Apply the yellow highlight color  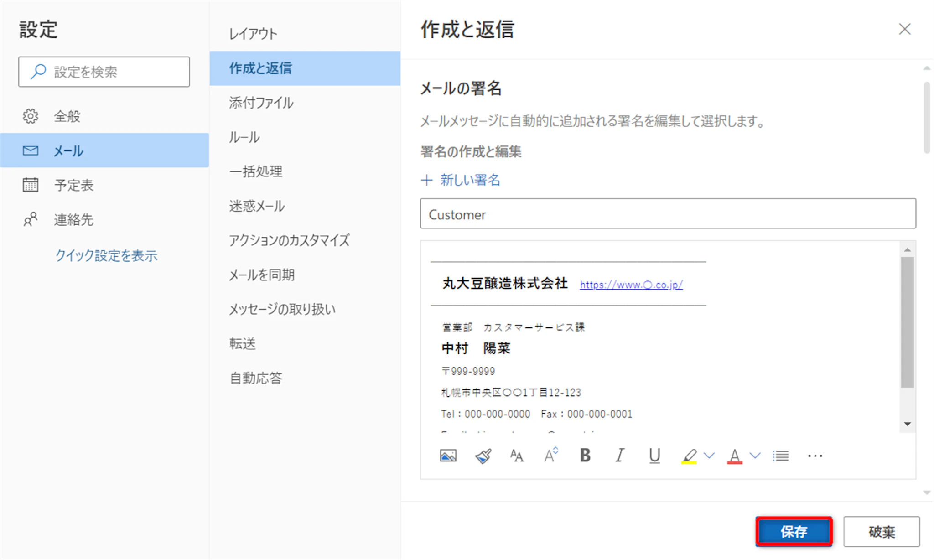[x=689, y=456]
